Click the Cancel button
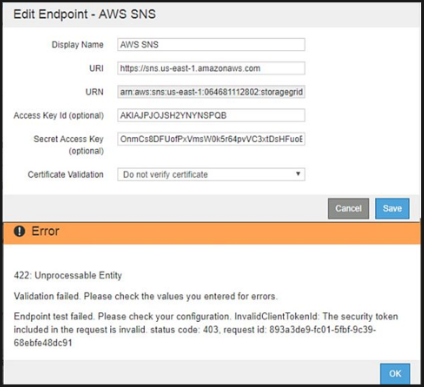 348,209
